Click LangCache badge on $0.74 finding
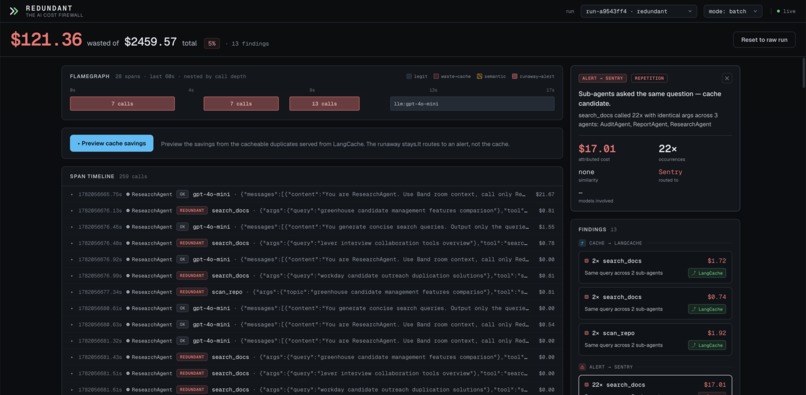Image resolution: width=806 pixels, height=395 pixels. (x=707, y=309)
